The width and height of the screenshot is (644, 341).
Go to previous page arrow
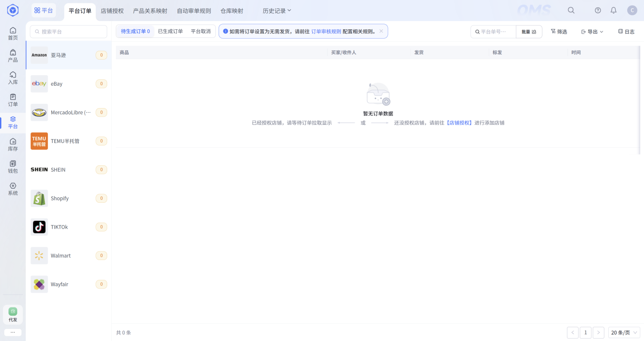573,332
